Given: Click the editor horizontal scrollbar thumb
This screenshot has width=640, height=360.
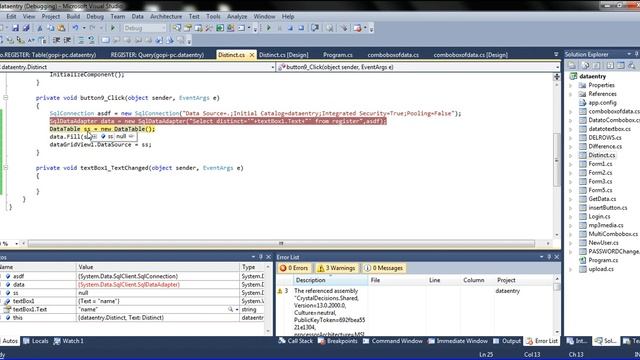Looking at the screenshot, I should pyautogui.click(x=281, y=244).
